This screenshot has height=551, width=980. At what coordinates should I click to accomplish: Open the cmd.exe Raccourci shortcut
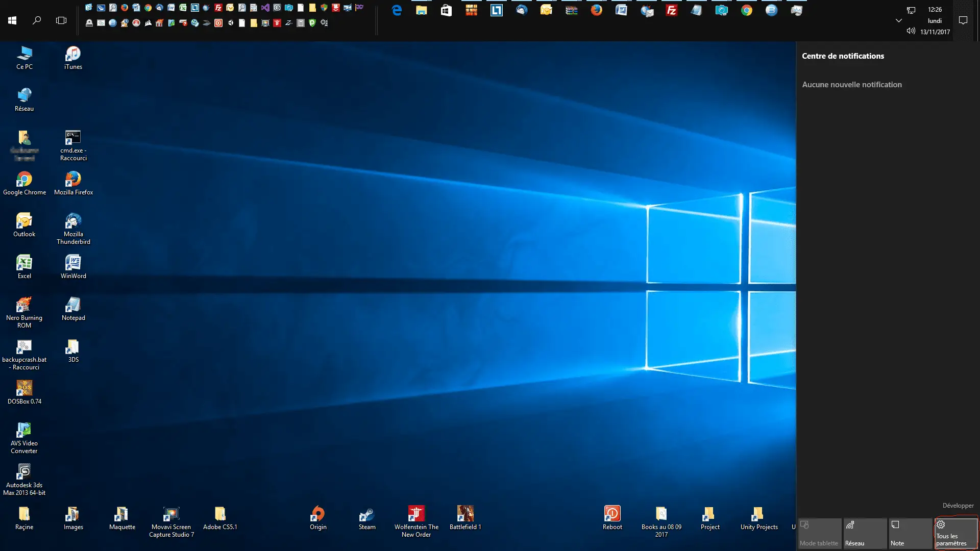point(73,145)
